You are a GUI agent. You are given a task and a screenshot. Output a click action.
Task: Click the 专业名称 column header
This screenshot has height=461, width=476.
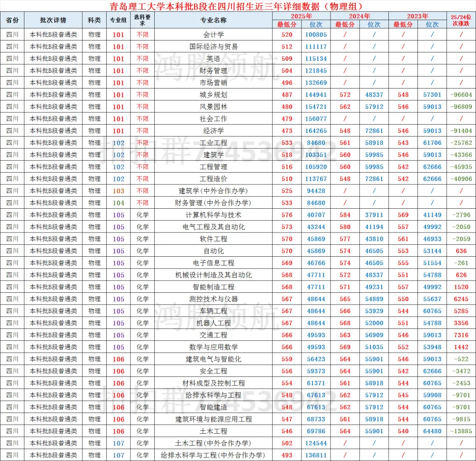click(213, 20)
